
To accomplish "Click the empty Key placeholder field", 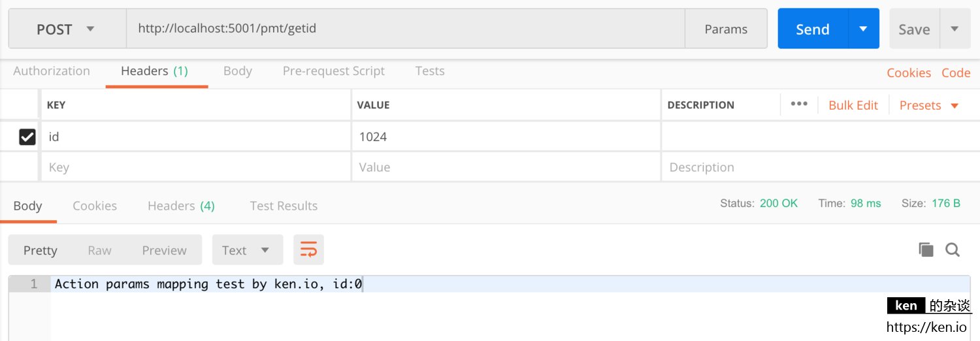I will coord(195,167).
